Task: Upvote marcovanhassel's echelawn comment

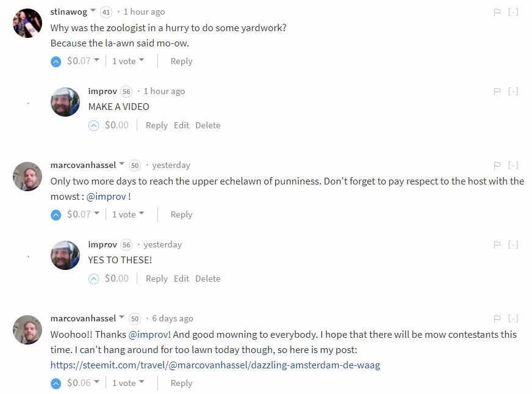Action: pos(56,214)
